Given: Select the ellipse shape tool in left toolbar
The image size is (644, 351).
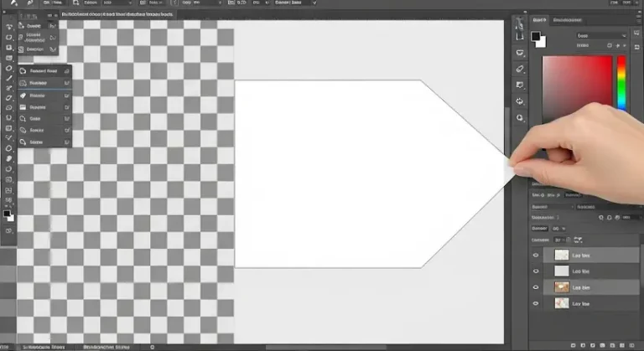Looking at the screenshot, I should click(9, 69).
